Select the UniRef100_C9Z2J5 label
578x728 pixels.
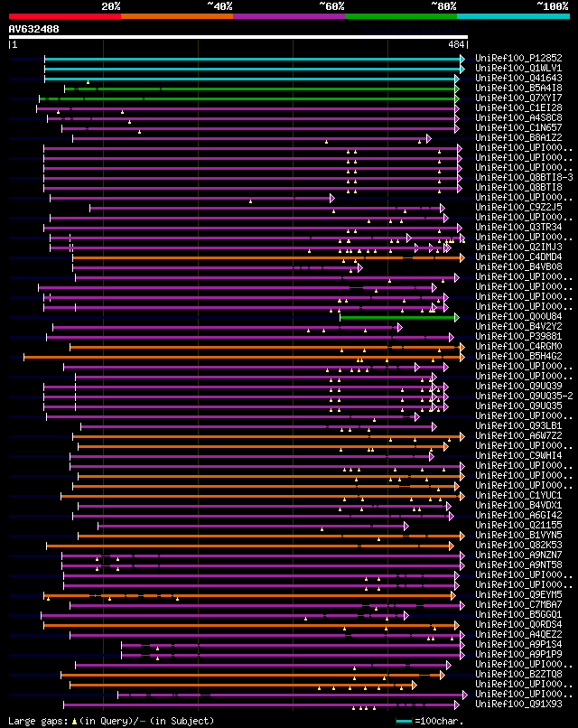pyautogui.click(x=518, y=207)
